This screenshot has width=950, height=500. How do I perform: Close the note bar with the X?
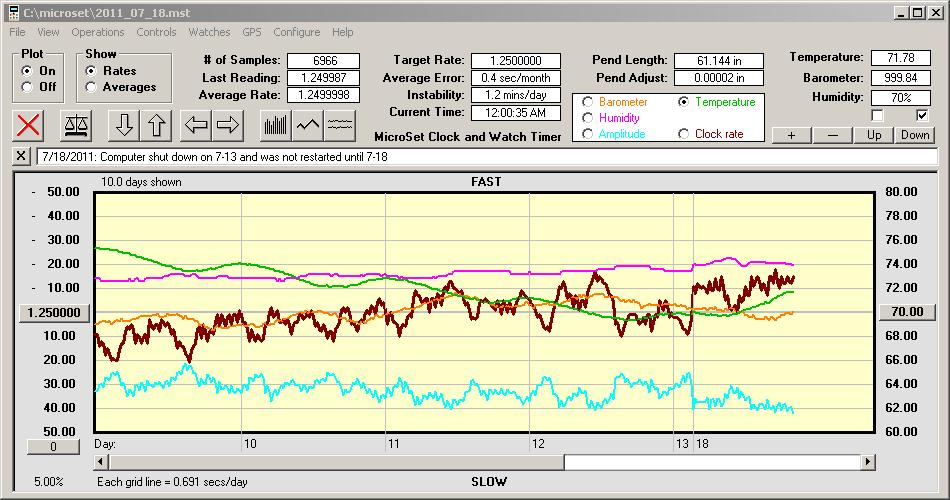pos(21,156)
